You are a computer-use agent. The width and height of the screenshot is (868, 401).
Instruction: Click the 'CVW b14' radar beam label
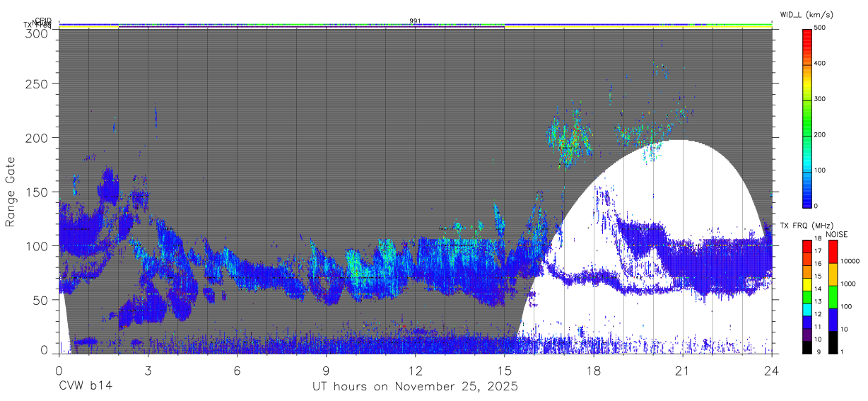click(x=86, y=387)
